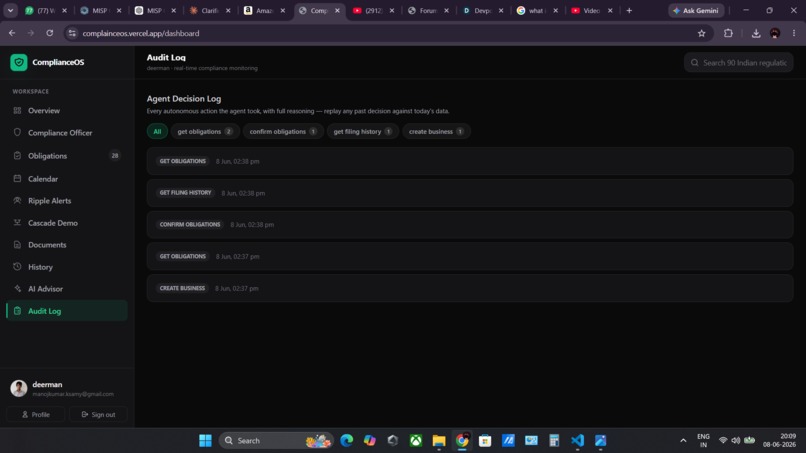Click the Calendar sidebar icon
Viewport: 806px width, 453px height.
[17, 178]
